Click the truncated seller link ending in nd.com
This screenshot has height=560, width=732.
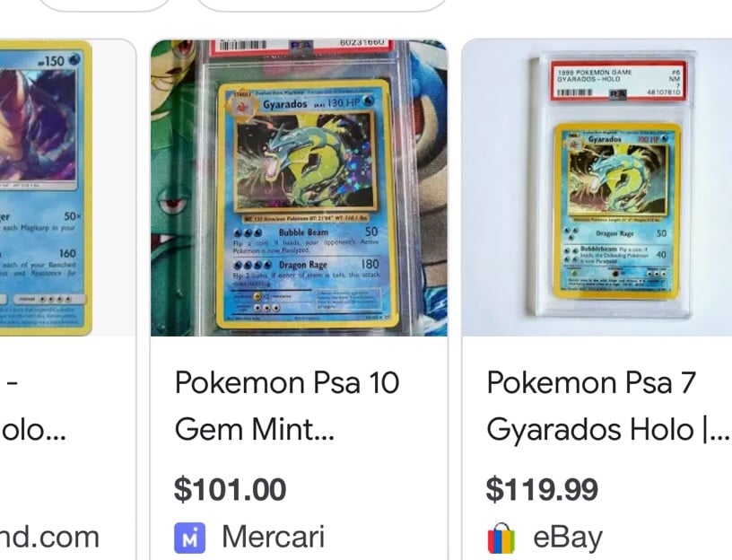(x=49, y=538)
